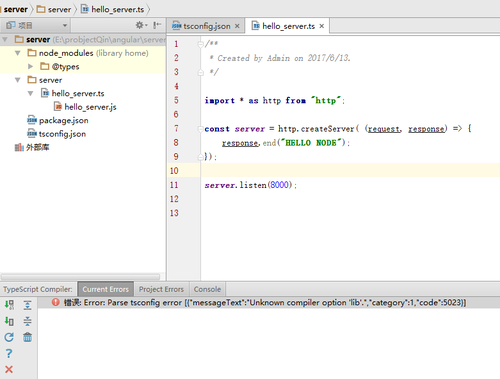Click the fold end marker on line 9

point(201,157)
